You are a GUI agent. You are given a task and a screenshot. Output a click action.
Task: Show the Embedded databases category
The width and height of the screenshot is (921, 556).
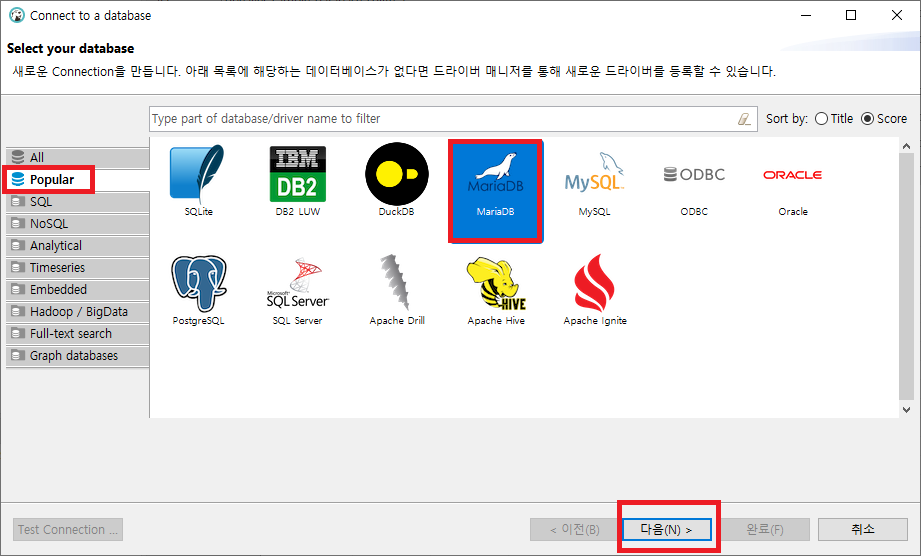(78, 289)
